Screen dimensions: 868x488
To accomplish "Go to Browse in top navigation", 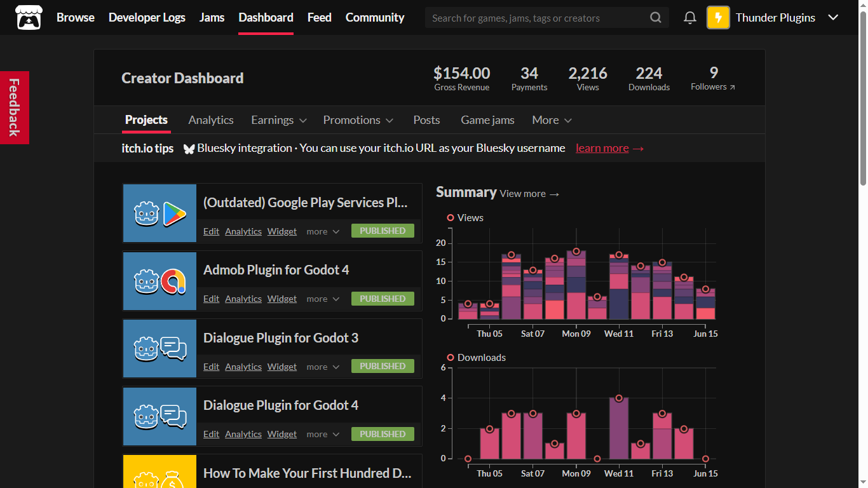I will coord(76,18).
